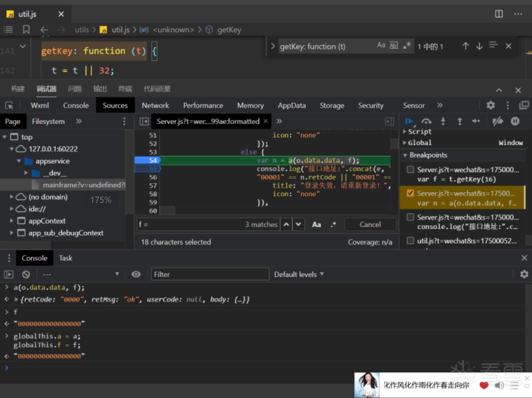Click the step over function icon
The image size is (532, 398).
(x=426, y=121)
